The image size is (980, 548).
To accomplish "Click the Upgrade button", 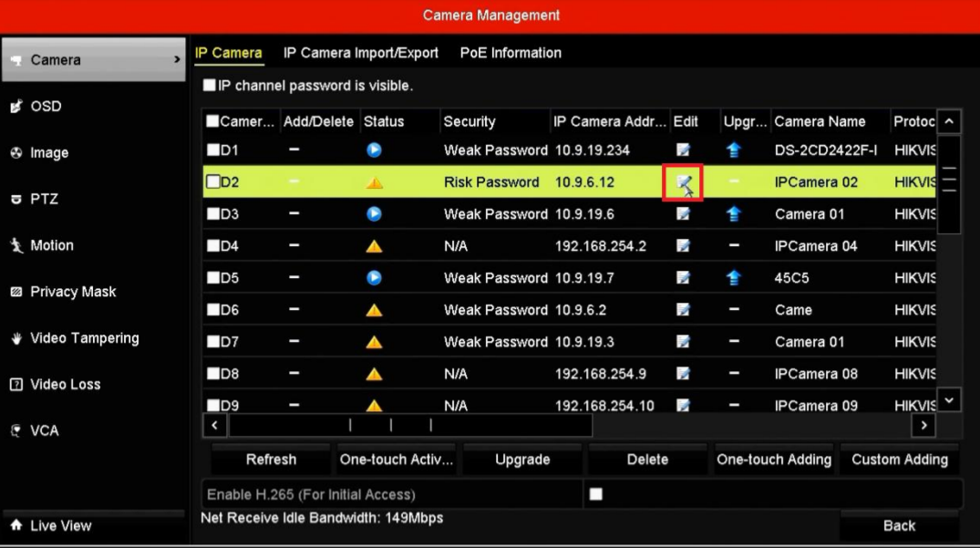I will [x=521, y=460].
